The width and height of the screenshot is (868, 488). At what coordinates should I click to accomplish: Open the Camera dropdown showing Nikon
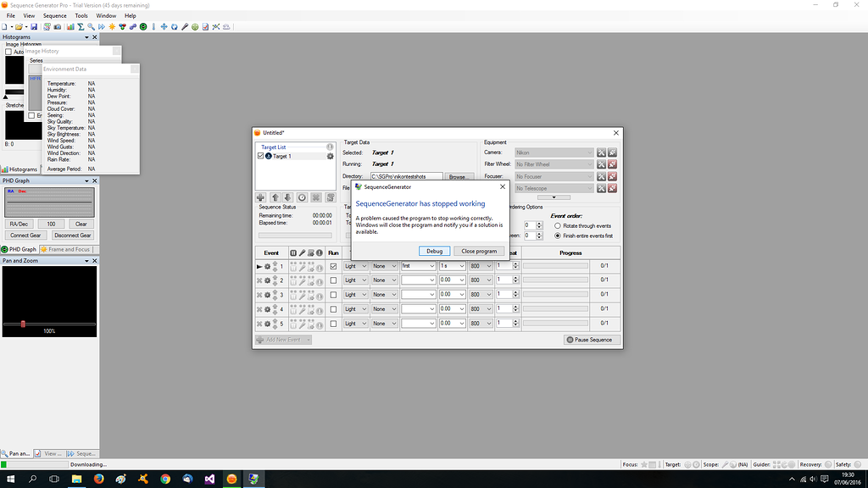point(552,152)
